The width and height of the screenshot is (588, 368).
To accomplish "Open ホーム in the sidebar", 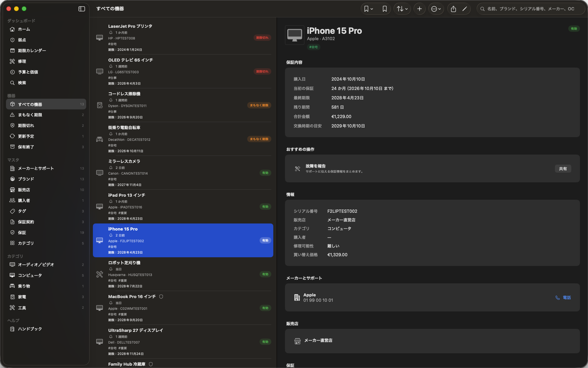I will 46,29.
